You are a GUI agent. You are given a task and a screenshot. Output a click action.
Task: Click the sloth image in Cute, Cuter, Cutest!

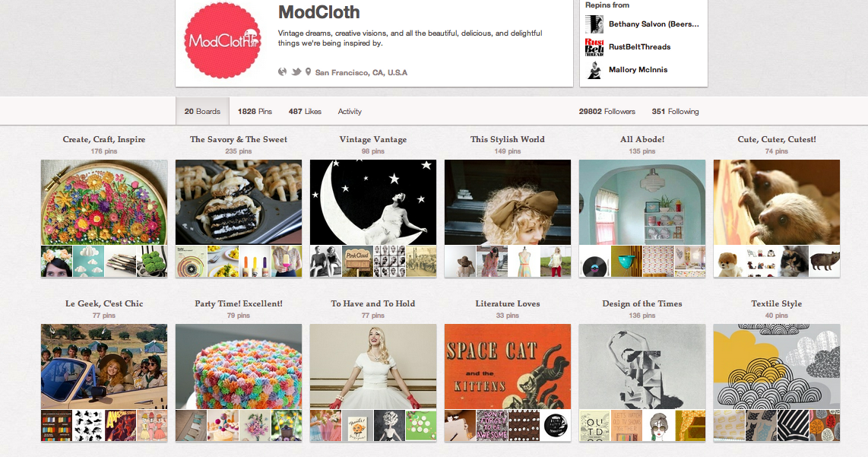(x=777, y=202)
